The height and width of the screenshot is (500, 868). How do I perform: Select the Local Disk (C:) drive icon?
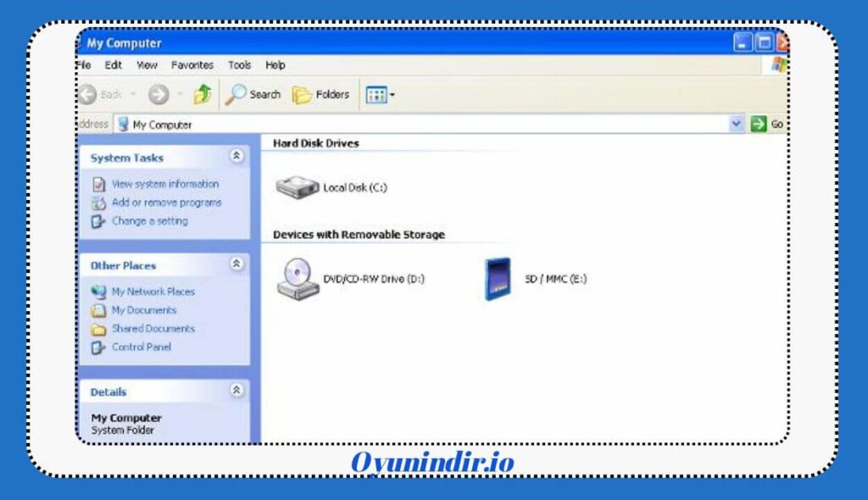[x=298, y=187]
